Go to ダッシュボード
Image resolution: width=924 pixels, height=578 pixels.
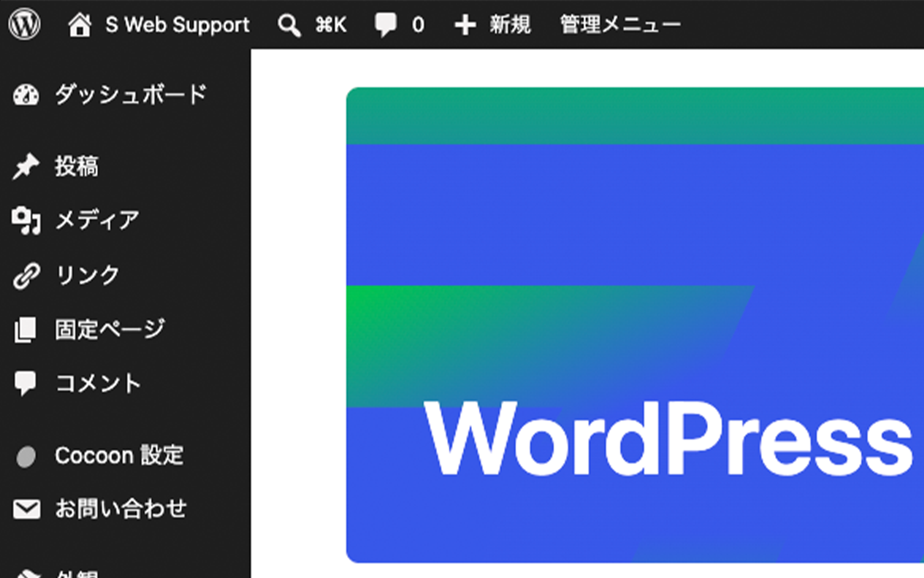(131, 94)
